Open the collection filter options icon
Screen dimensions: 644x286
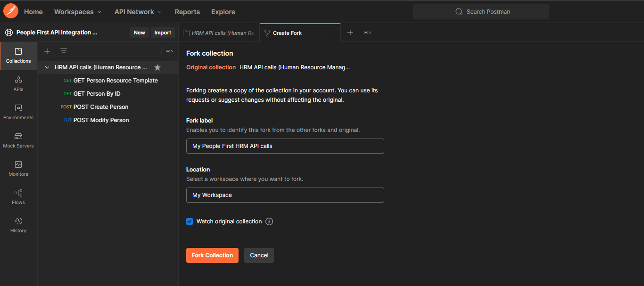[x=169, y=51]
